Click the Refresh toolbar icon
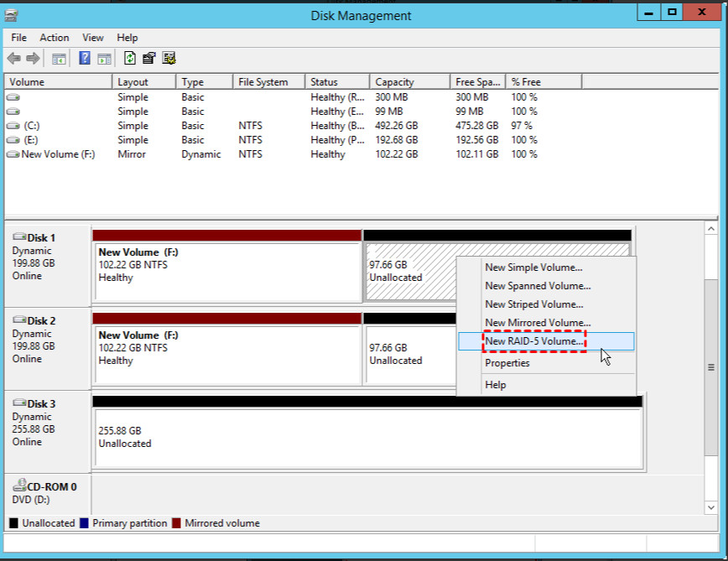 coord(130,58)
